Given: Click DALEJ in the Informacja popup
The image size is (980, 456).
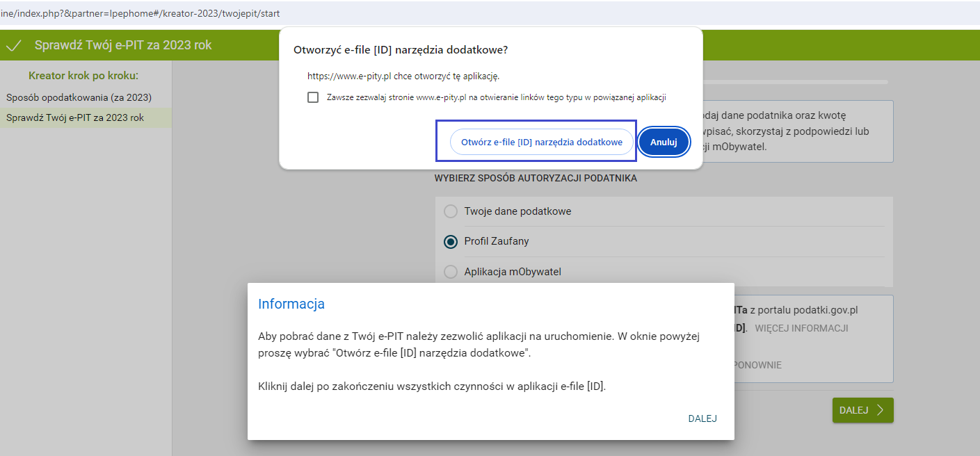Looking at the screenshot, I should tap(702, 418).
